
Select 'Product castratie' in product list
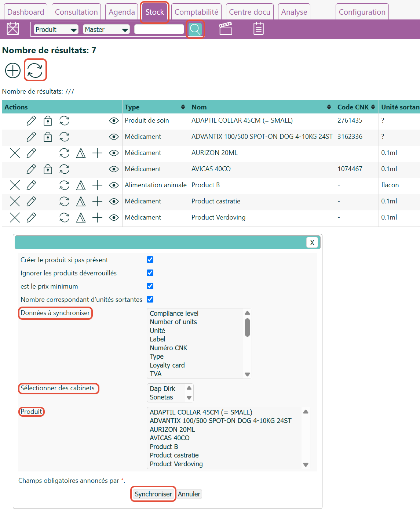(174, 455)
